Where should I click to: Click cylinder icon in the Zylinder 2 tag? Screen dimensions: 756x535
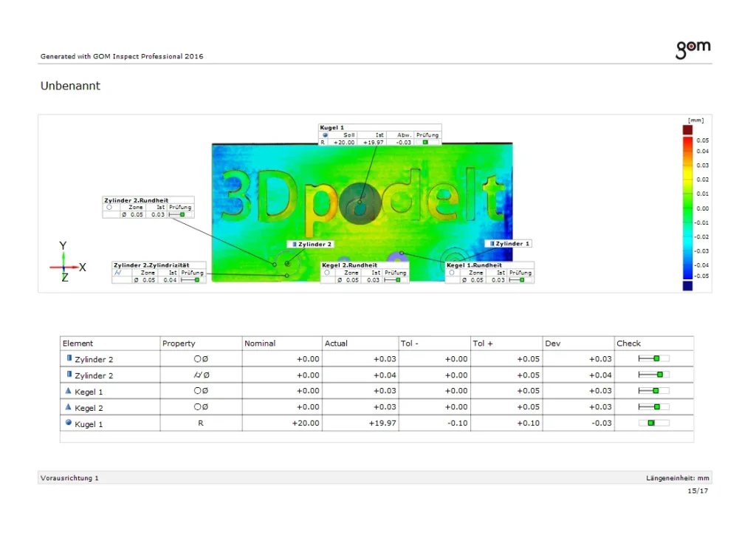click(x=295, y=244)
